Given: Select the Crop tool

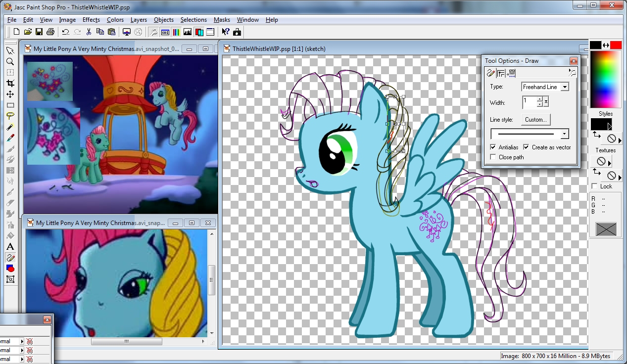Looking at the screenshot, I should 10,83.
